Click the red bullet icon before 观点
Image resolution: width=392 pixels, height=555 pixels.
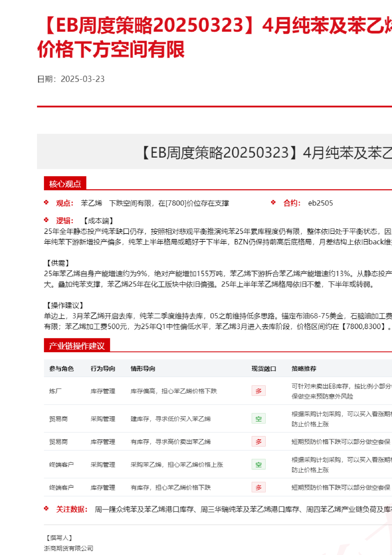[46, 203]
